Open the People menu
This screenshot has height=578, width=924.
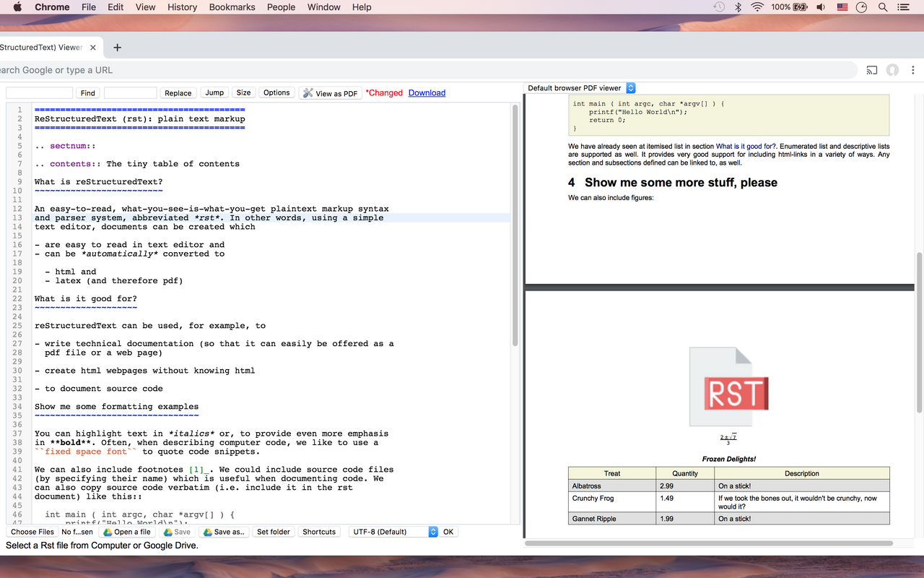(x=281, y=7)
